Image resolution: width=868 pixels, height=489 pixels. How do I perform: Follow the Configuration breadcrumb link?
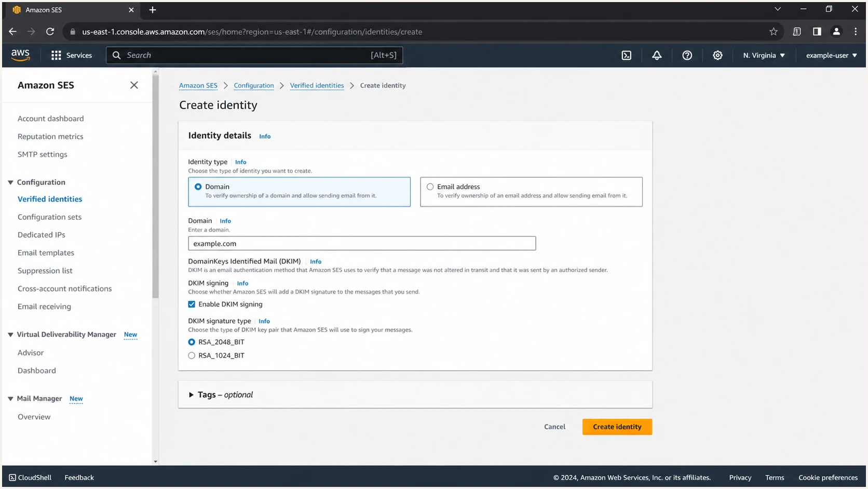pos(254,86)
